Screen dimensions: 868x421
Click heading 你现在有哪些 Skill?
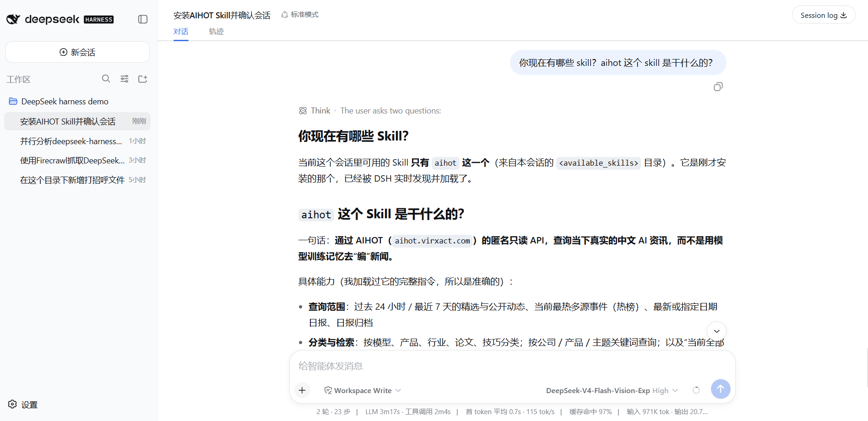pyautogui.click(x=353, y=136)
